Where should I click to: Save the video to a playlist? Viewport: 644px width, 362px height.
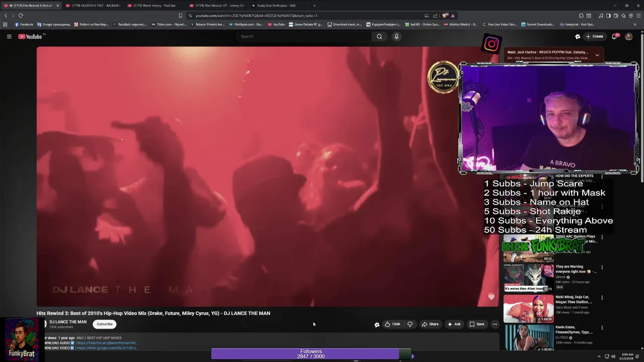(x=477, y=324)
